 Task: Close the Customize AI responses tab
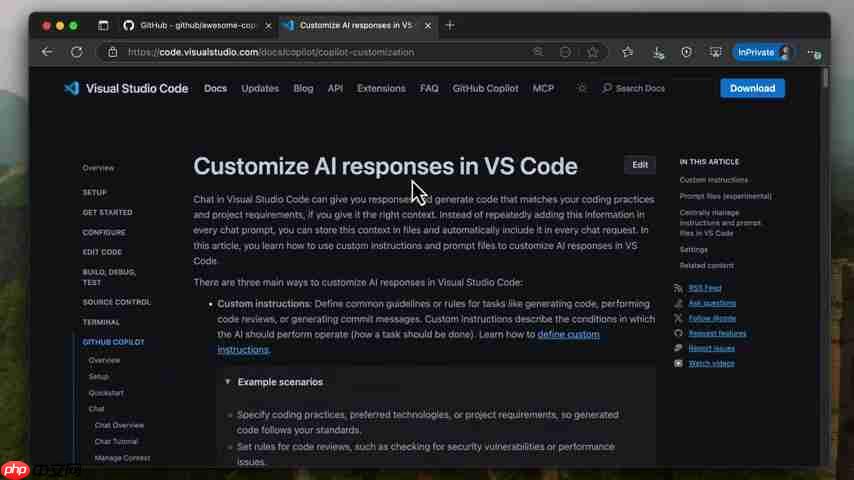coord(428,26)
